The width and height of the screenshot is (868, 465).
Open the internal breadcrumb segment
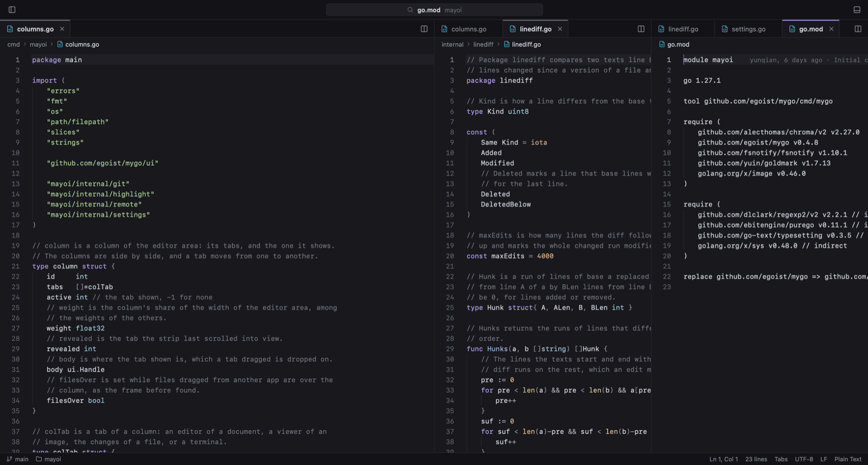point(452,44)
